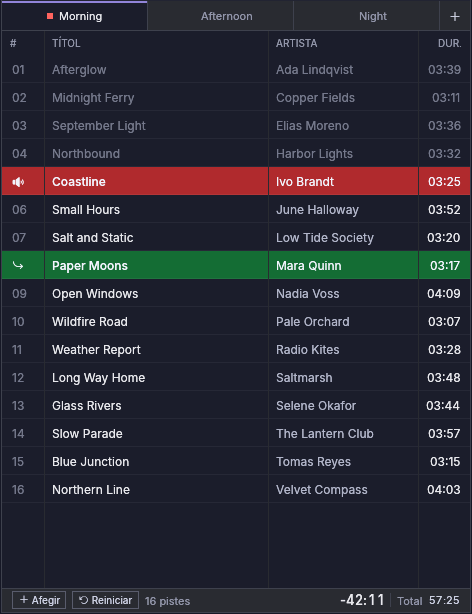Add a new playlist tab with plus icon
The width and height of the screenshot is (472, 614).
coord(455,16)
